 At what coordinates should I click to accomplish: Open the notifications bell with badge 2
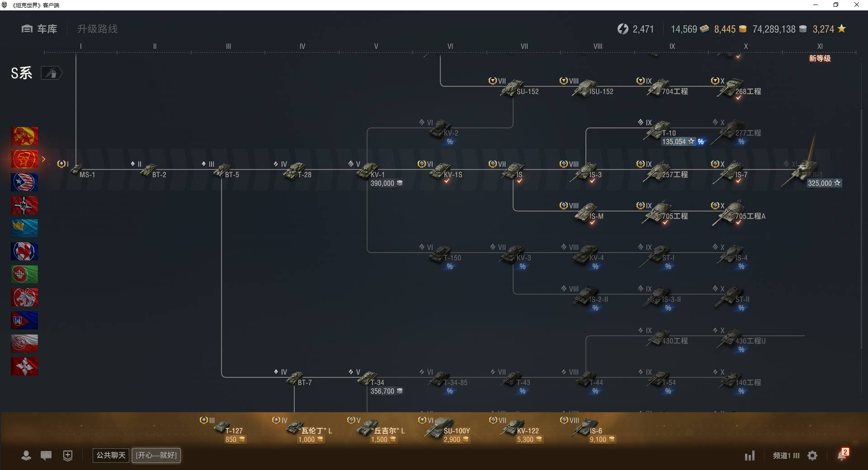click(x=843, y=455)
